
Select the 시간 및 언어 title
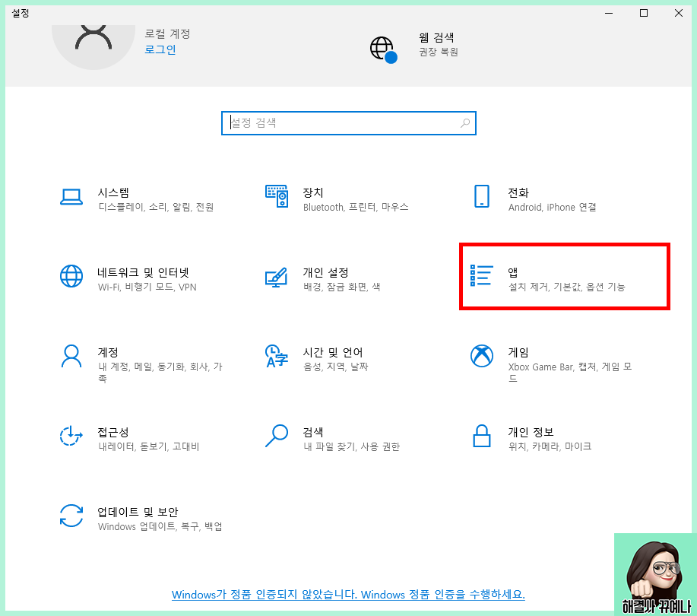332,352
